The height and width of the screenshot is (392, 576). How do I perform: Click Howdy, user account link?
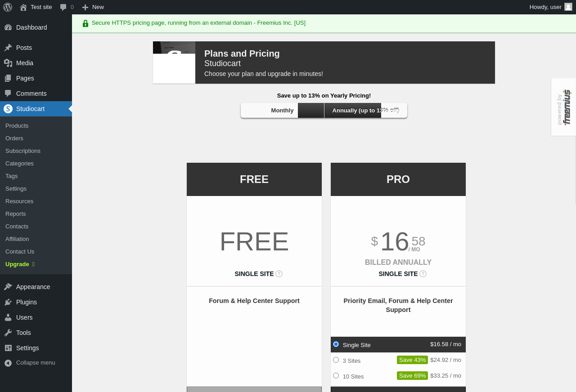pyautogui.click(x=545, y=7)
